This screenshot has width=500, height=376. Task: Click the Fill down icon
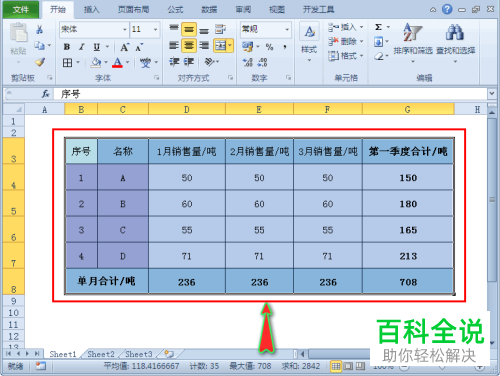[x=378, y=42]
